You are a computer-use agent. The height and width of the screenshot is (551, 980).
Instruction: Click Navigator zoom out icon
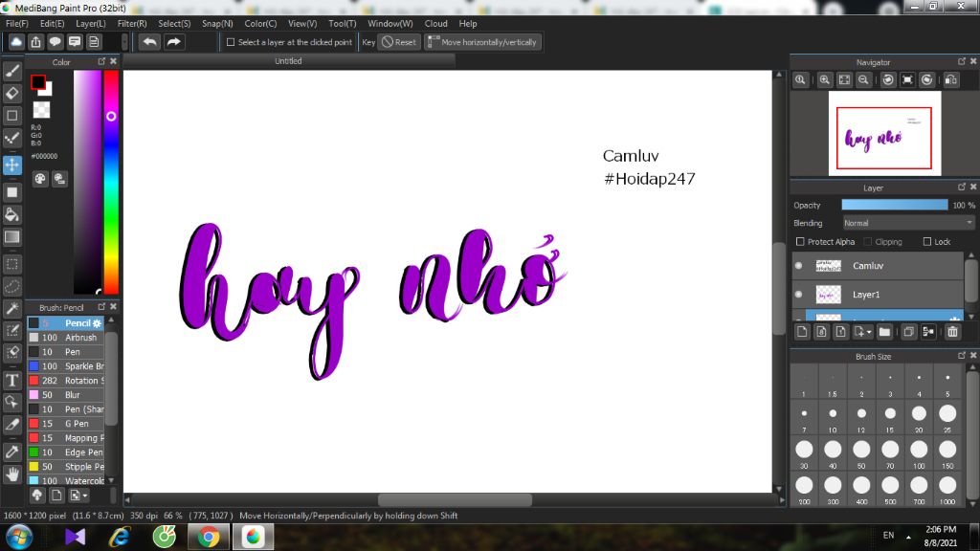(x=863, y=80)
